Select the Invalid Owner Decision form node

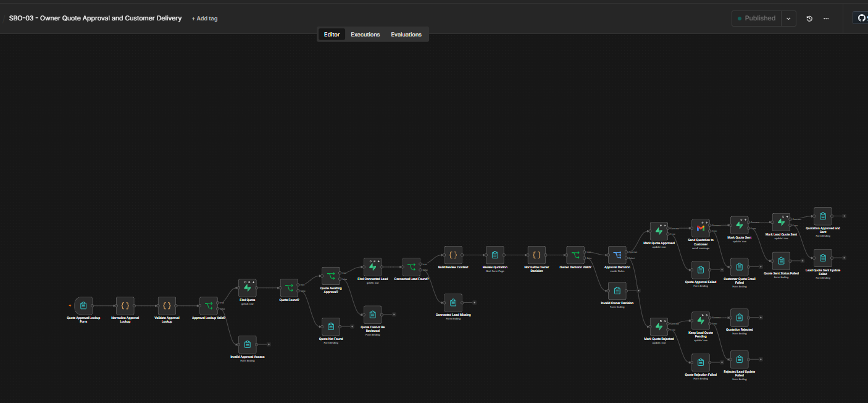(617, 291)
